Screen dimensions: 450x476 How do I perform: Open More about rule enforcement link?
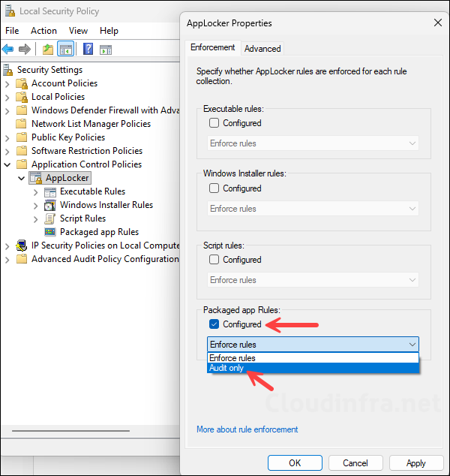[x=247, y=429]
